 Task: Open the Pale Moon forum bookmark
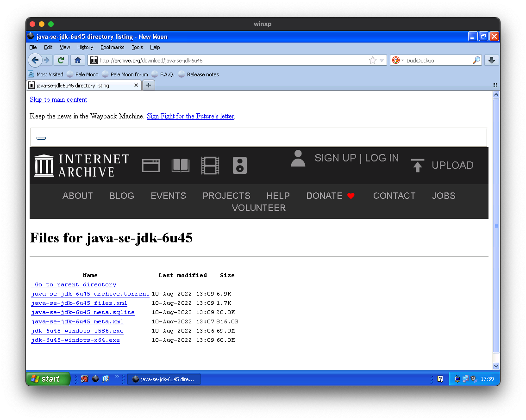[x=125, y=74]
